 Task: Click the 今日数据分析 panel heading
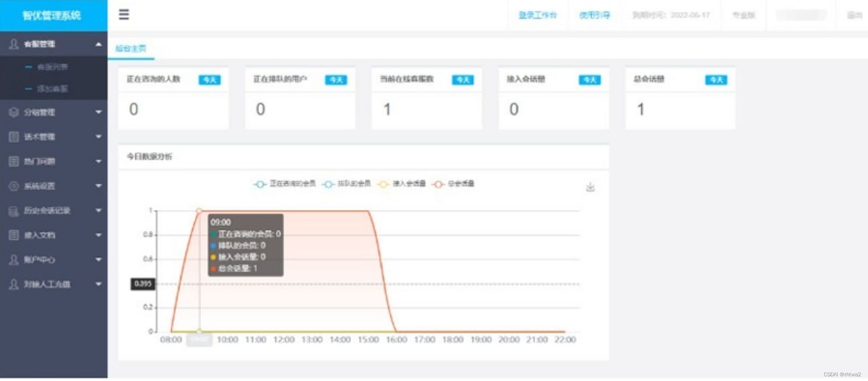(x=150, y=156)
